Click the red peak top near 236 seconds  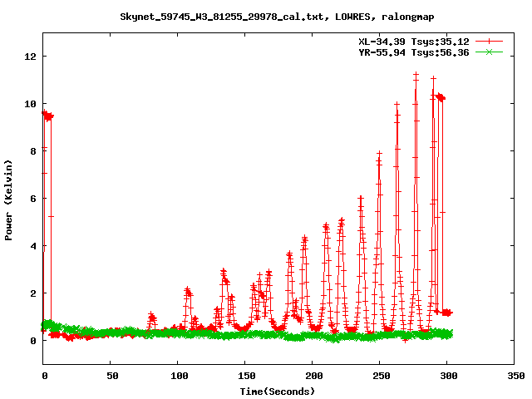(361, 199)
